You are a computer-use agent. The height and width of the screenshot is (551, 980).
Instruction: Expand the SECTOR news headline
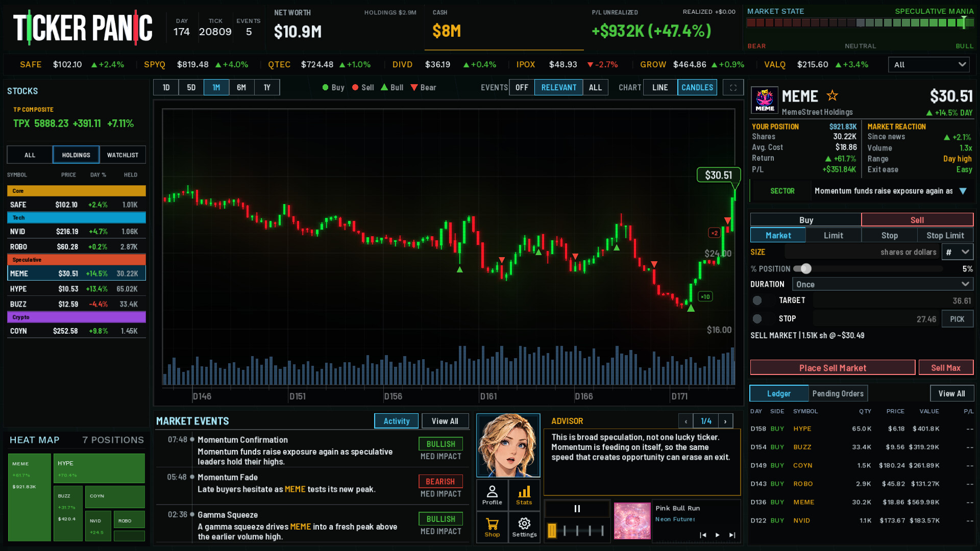tap(963, 191)
